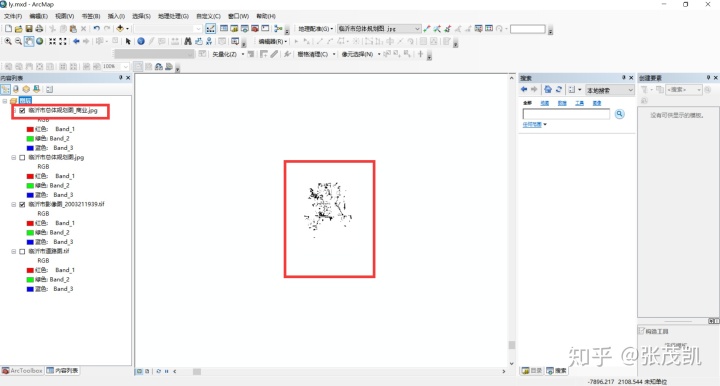This screenshot has width=720, height=386.
Task: Select the Identify tool
Action: [141, 41]
